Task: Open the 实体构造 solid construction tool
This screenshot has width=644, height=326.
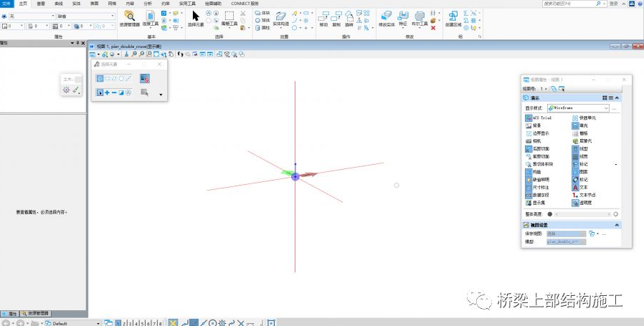Action: [281, 19]
